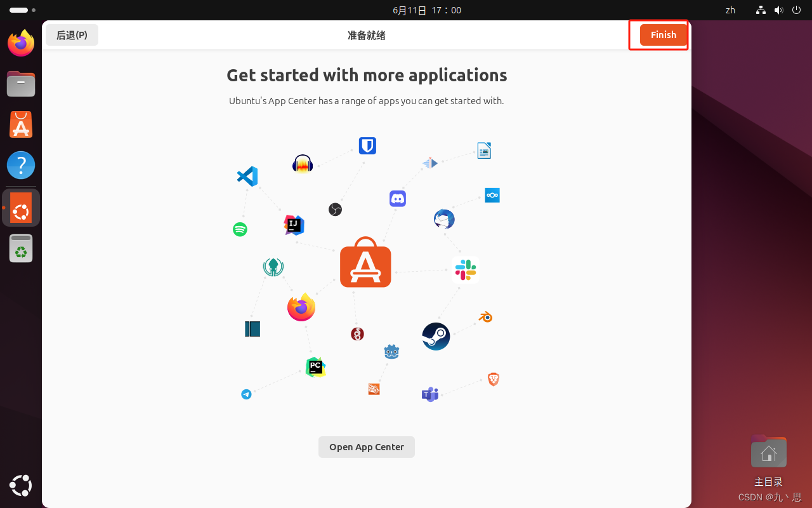The width and height of the screenshot is (812, 508).
Task: Click the blue arrow icon near LibreOffice
Action: click(430, 163)
